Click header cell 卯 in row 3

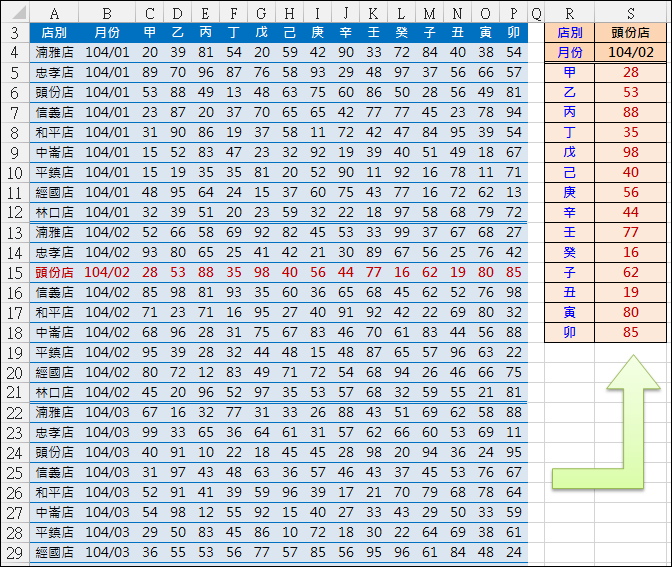(513, 33)
